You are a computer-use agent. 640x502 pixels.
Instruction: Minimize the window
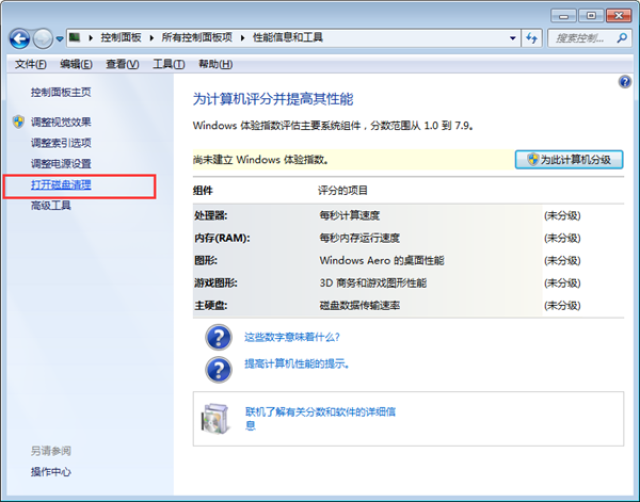point(563,16)
